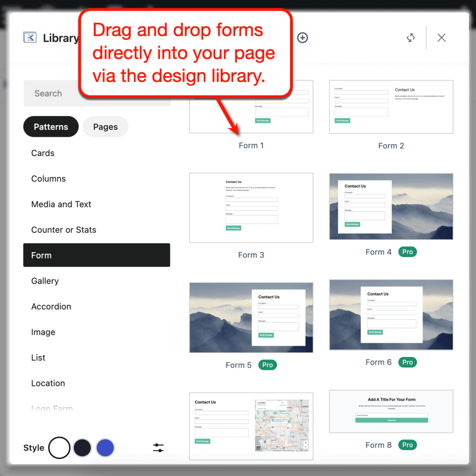Viewport: 476px width, 476px height.
Task: Open the Media and Text category
Action: pos(61,204)
